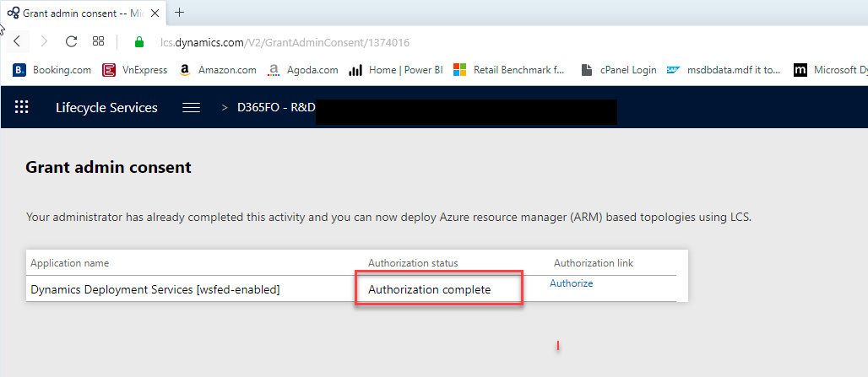
Task: Open the Booking.com bookmark
Action: click(x=52, y=70)
